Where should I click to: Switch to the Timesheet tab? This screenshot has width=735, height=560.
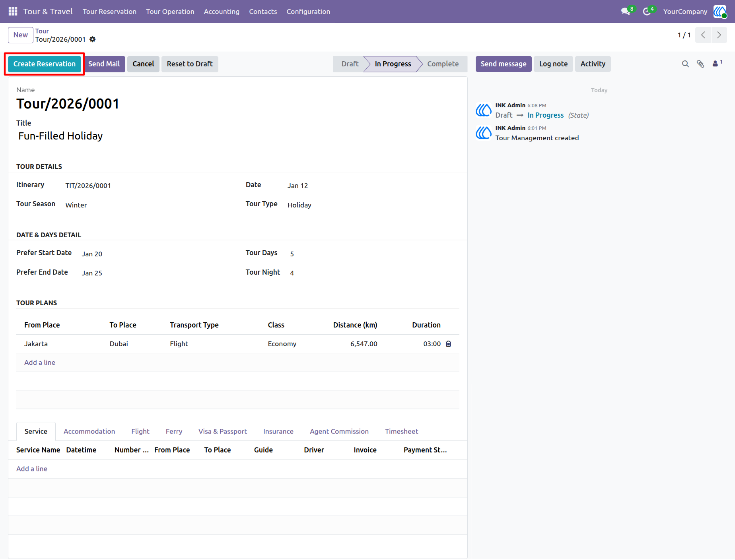401,431
